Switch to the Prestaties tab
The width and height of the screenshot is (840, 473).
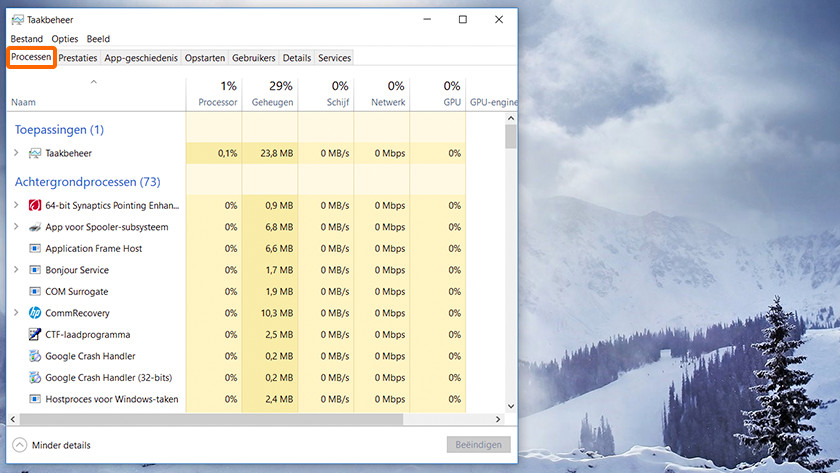tap(77, 58)
